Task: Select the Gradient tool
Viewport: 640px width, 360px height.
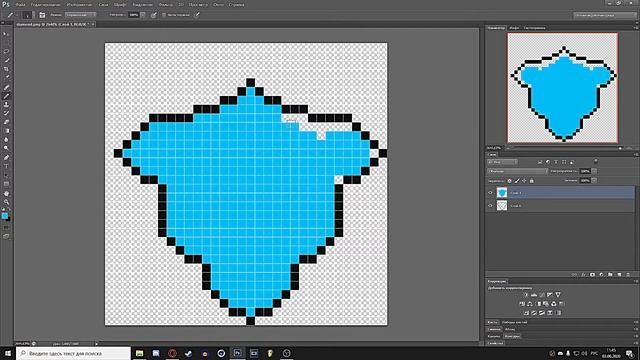Action: (6, 131)
